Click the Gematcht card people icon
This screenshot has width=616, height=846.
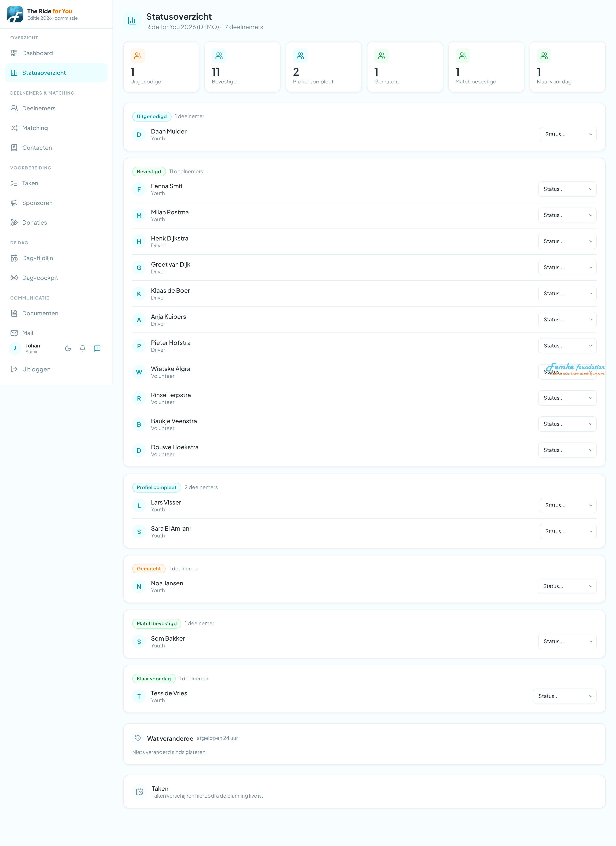pyautogui.click(x=381, y=56)
